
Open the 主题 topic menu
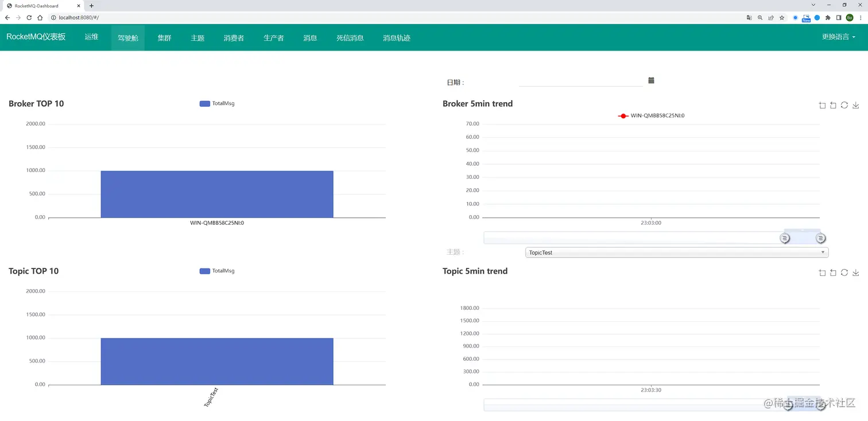(197, 38)
